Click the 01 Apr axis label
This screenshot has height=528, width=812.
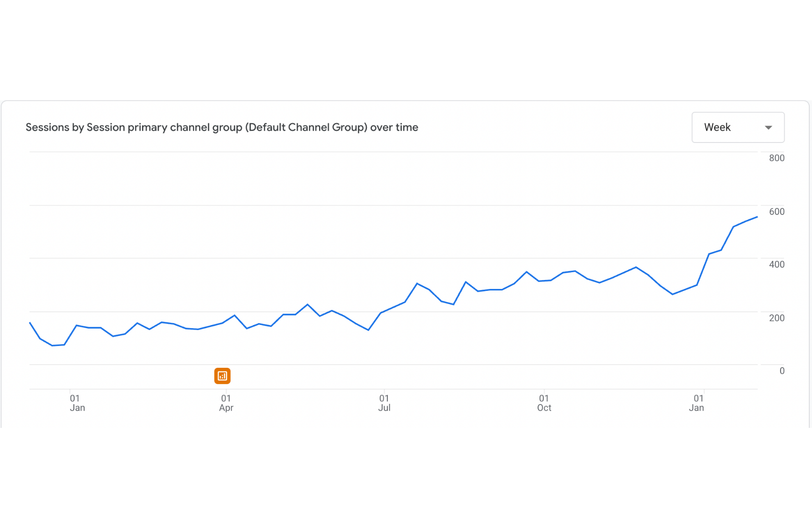tap(226, 403)
